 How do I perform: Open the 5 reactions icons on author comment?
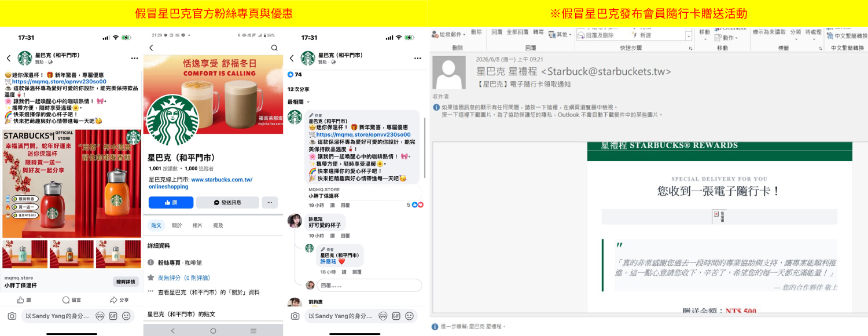tap(415, 205)
